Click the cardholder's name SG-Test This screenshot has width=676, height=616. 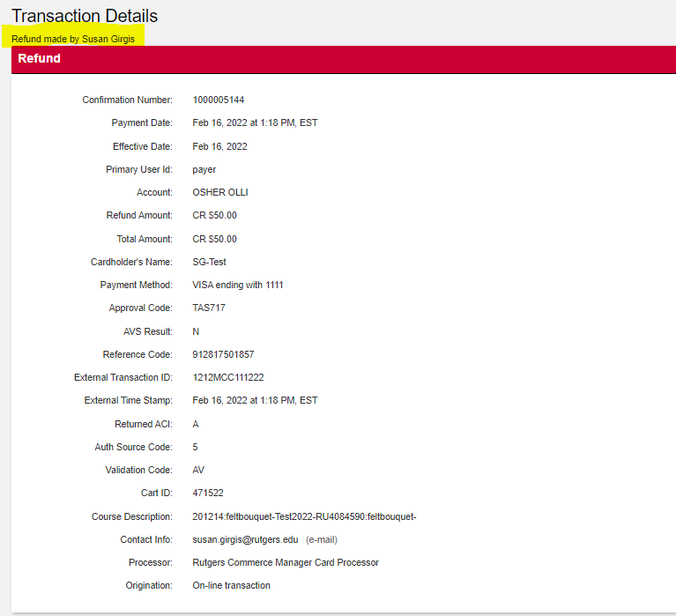click(209, 262)
